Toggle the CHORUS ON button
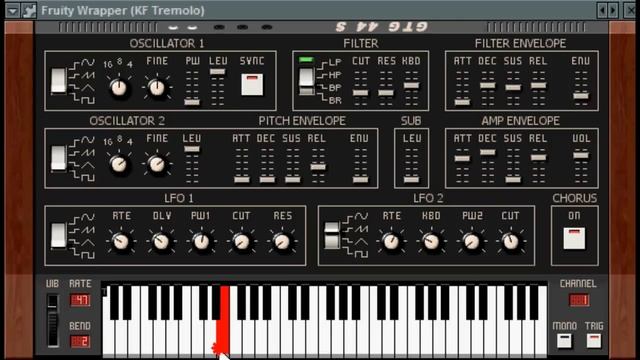640x360 pixels. pyautogui.click(x=574, y=238)
